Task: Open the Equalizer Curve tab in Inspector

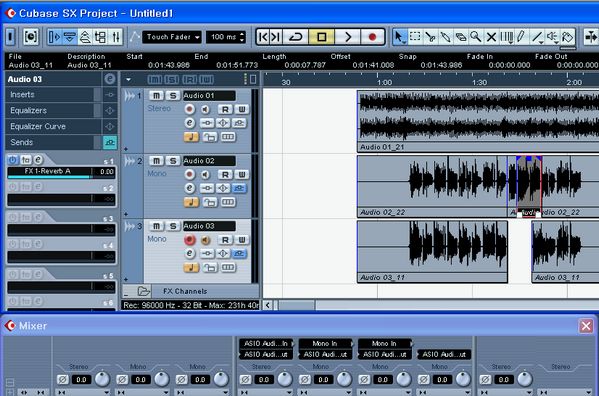Action: point(53,126)
